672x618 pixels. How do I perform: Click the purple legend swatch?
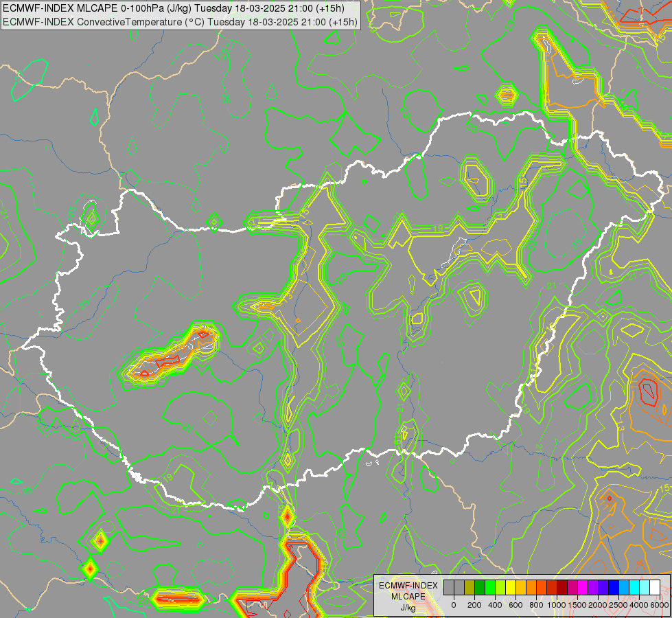(592, 588)
